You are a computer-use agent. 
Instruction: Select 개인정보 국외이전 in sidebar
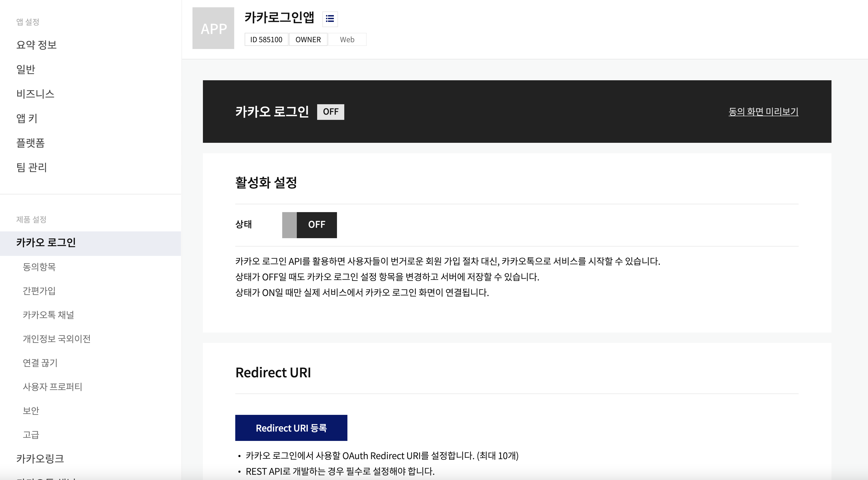57,339
